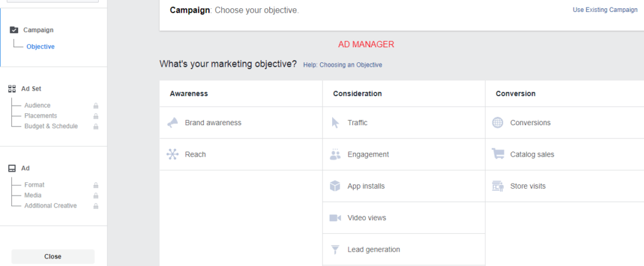Image resolution: width=644 pixels, height=266 pixels.
Task: Click the Ad section label in sidebar
Action: 25,169
